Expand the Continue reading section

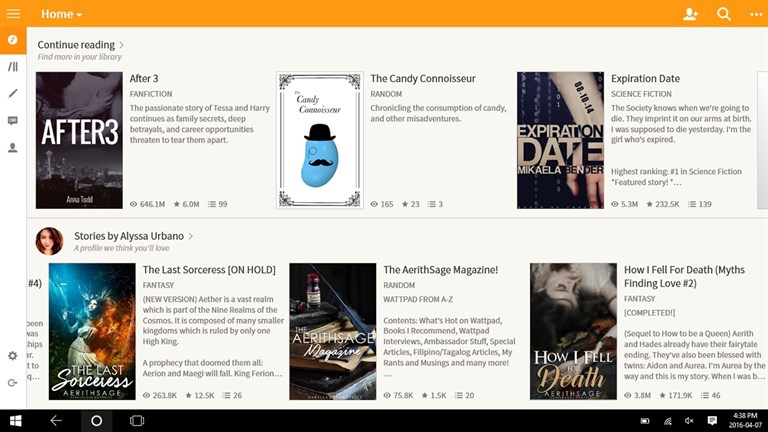81,45
